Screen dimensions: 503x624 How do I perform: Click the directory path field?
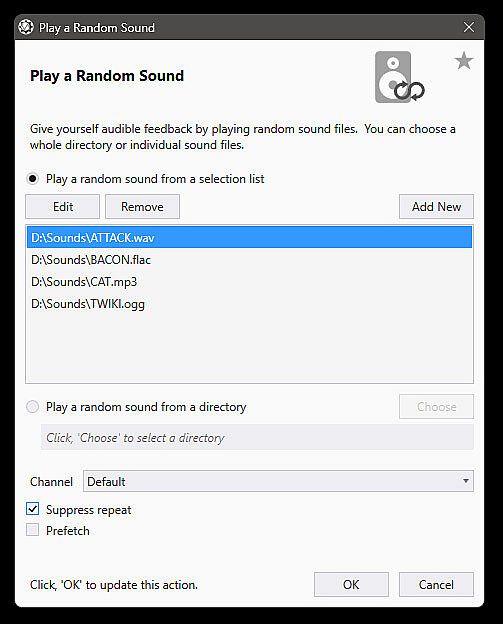click(257, 437)
